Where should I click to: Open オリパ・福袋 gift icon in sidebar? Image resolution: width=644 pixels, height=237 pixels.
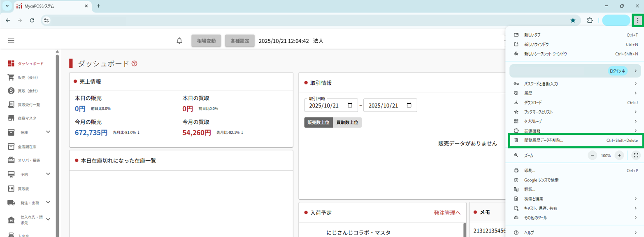point(12,160)
